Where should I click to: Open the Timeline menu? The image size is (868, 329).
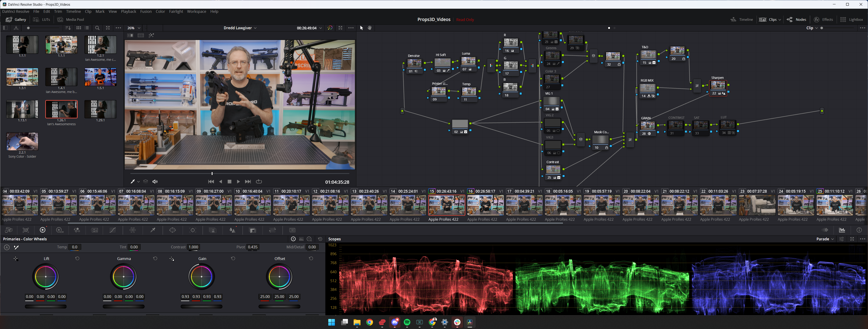(x=74, y=11)
